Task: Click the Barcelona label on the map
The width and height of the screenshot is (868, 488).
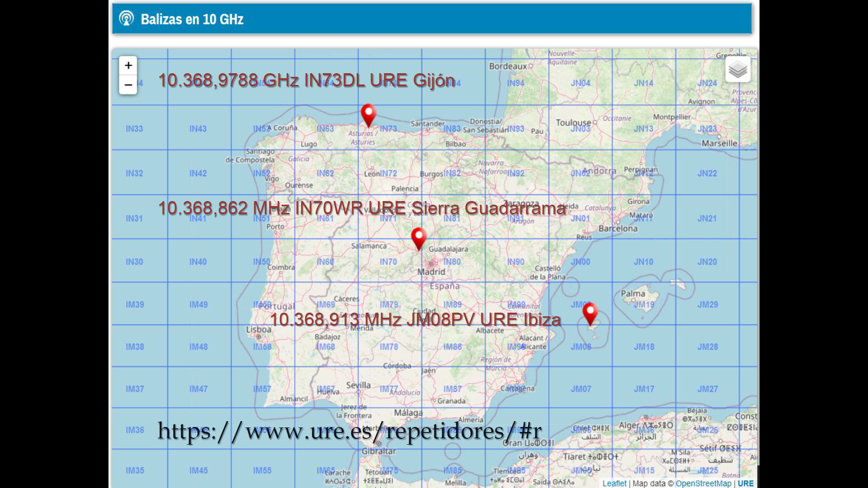Action: [x=618, y=229]
